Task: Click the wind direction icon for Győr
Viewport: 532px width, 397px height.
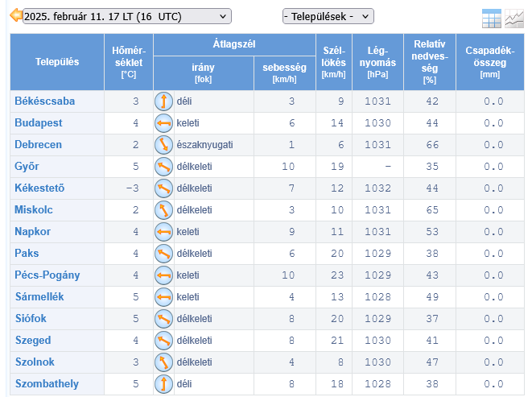Action: point(163,167)
